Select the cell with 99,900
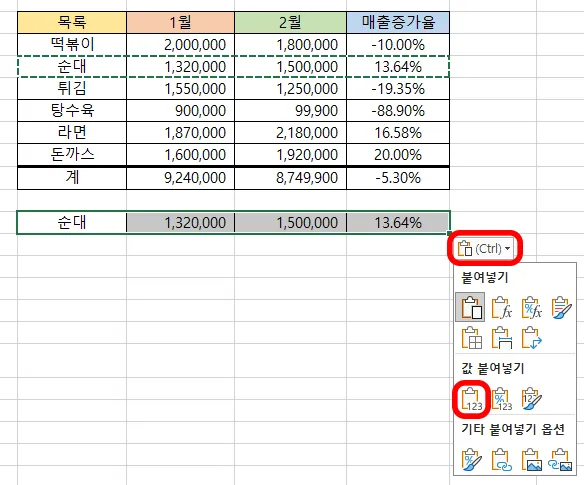584x485 pixels. point(290,111)
